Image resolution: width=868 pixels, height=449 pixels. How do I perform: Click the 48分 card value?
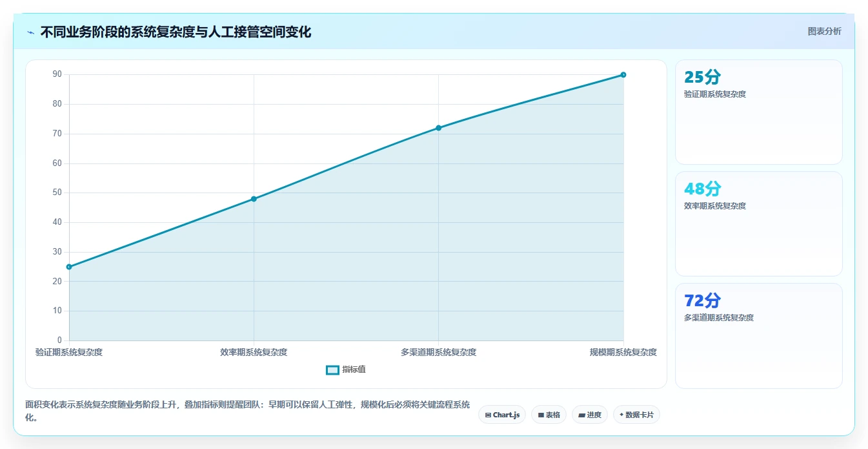pos(703,189)
